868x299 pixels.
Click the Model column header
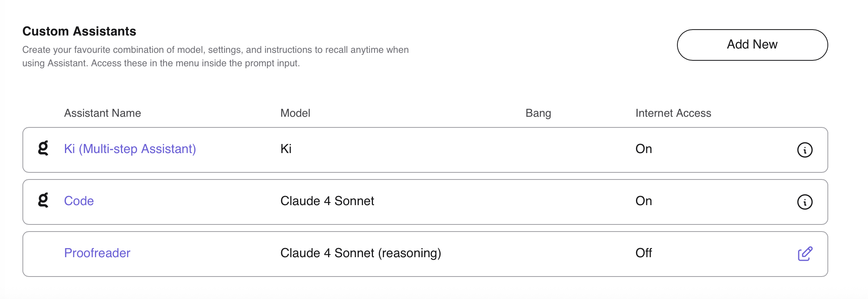click(x=295, y=113)
